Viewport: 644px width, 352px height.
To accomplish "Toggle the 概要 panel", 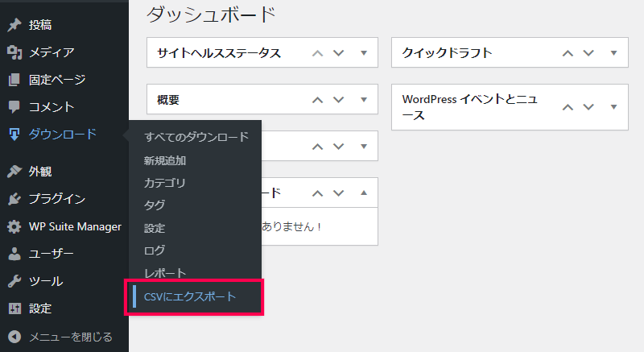I will click(x=364, y=100).
